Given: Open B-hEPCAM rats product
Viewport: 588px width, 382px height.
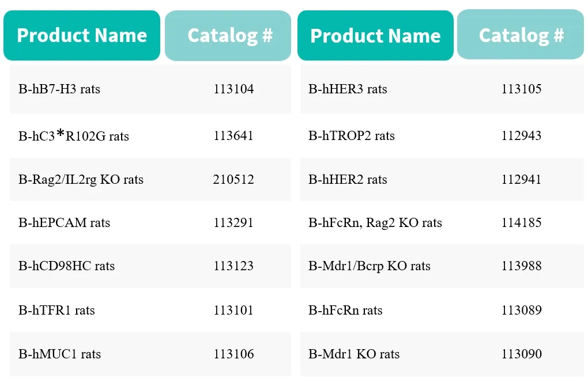Looking at the screenshot, I should pos(64,223).
